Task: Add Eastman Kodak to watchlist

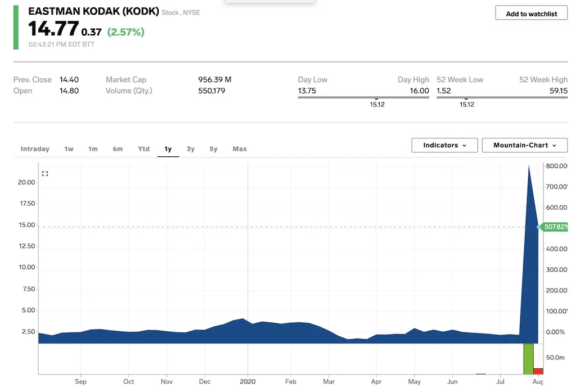Action: pos(531,13)
